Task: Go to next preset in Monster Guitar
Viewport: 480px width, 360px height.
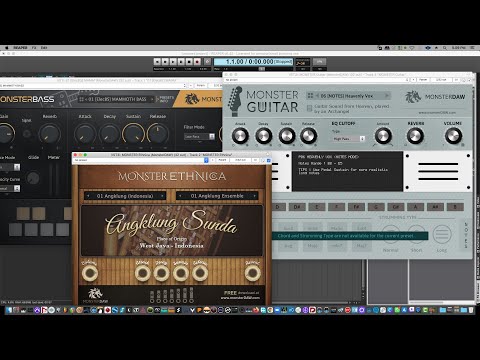Action: point(387,96)
